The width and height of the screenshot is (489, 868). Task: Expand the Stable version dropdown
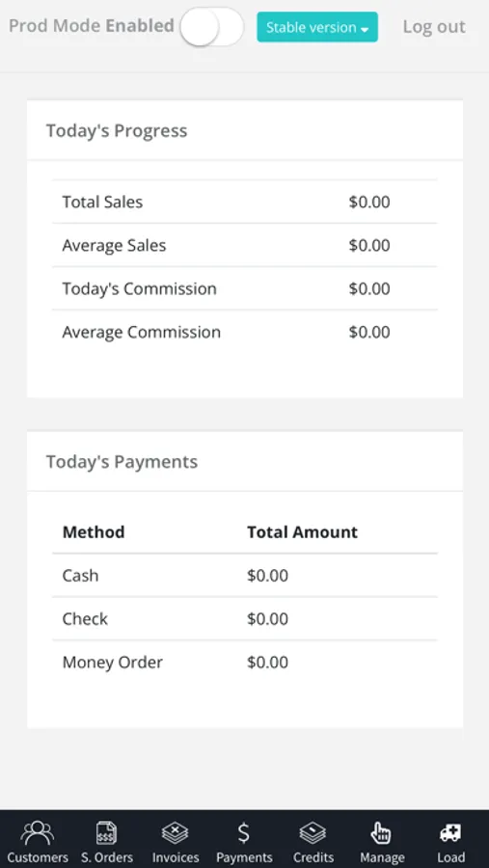pos(317,27)
